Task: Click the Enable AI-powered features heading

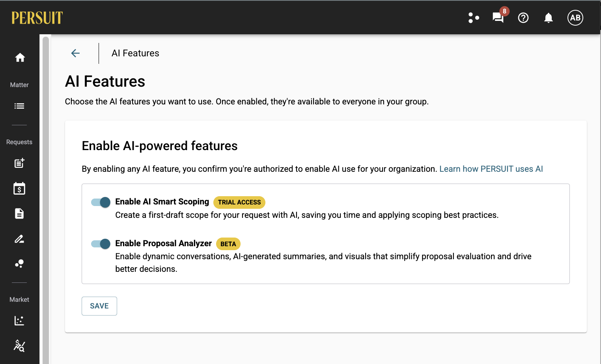Action: tap(160, 146)
